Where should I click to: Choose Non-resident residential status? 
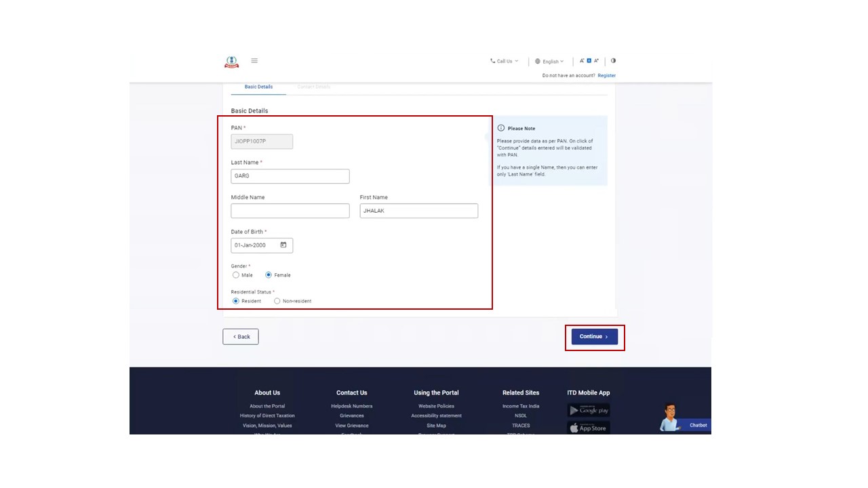point(277,301)
